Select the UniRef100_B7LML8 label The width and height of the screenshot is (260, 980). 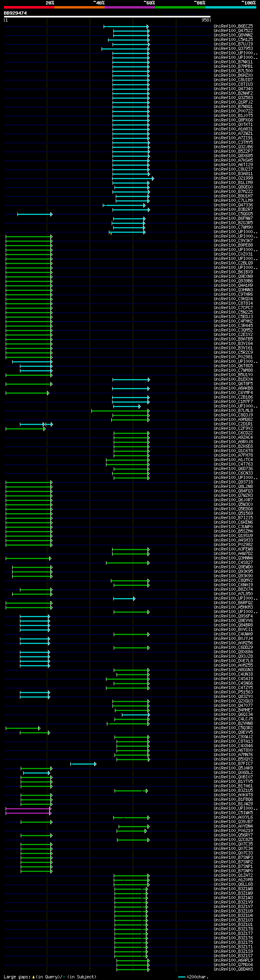[233, 411]
